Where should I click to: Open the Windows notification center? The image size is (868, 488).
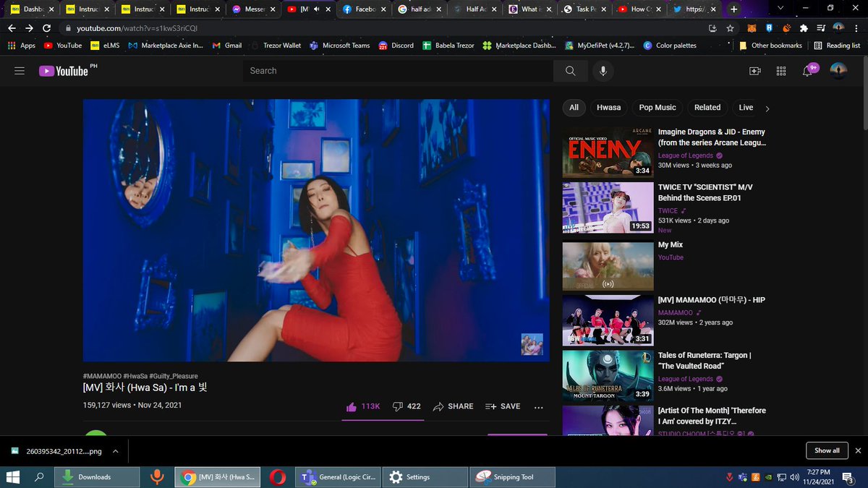coord(847,477)
